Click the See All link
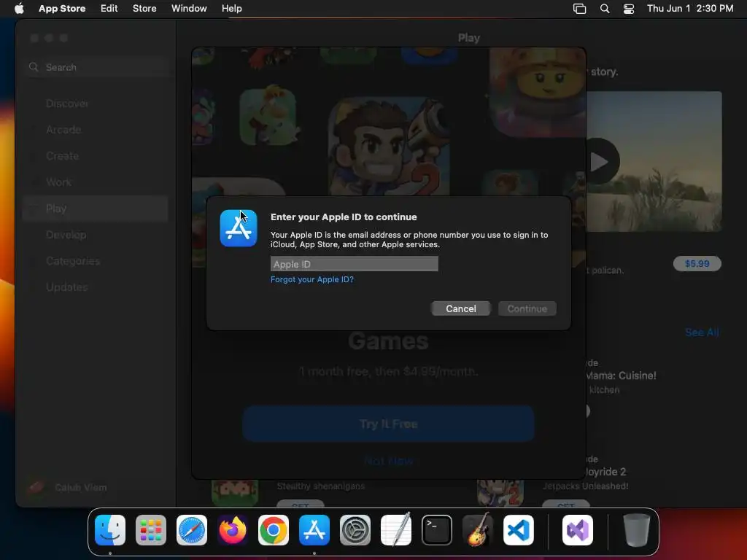Screen dimensions: 747x560 702,332
